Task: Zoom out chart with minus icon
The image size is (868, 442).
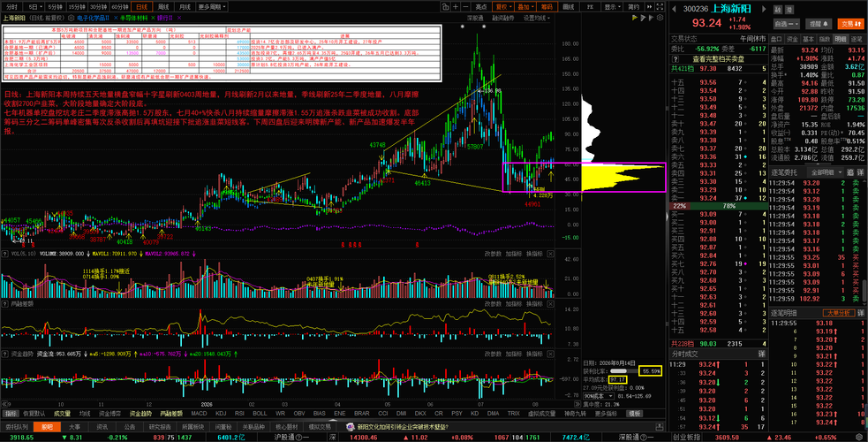Action: [465, 7]
